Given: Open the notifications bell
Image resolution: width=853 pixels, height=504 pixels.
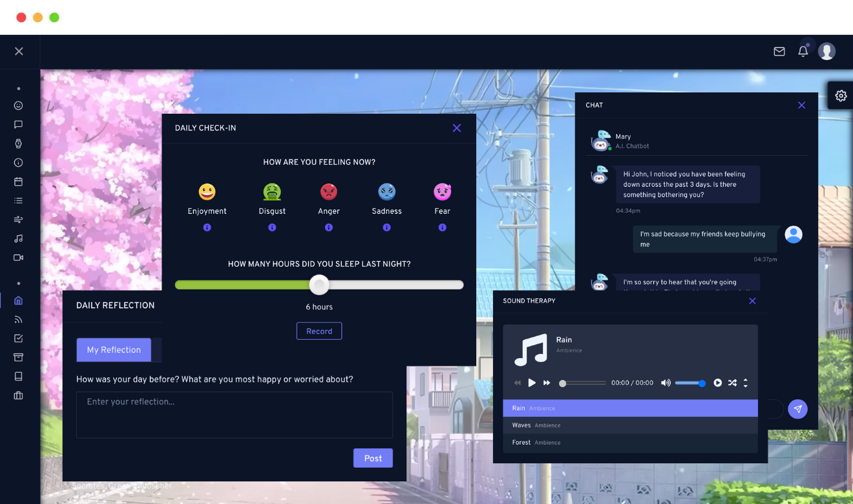Looking at the screenshot, I should point(803,52).
